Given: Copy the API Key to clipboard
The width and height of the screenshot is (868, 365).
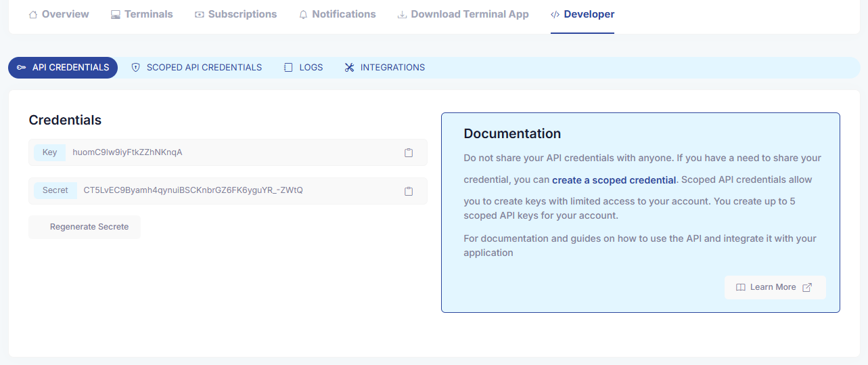Looking at the screenshot, I should (409, 152).
